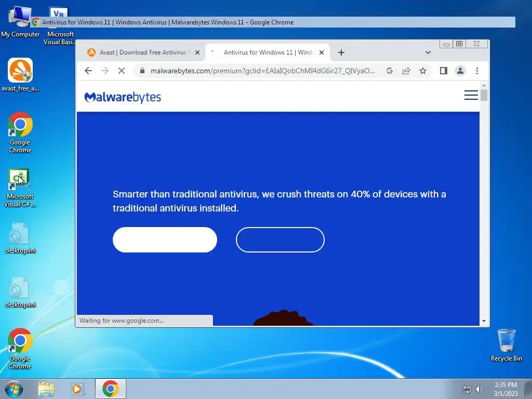Click the Google icon in the address bar

pyautogui.click(x=390, y=71)
